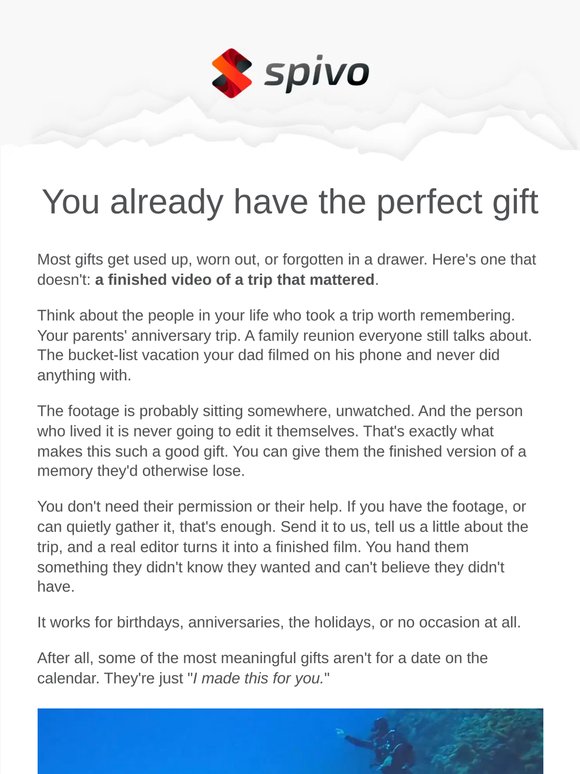580x774 pixels.
Task: Click 'The footage is probably sitting somewhere' line
Action: point(280,411)
